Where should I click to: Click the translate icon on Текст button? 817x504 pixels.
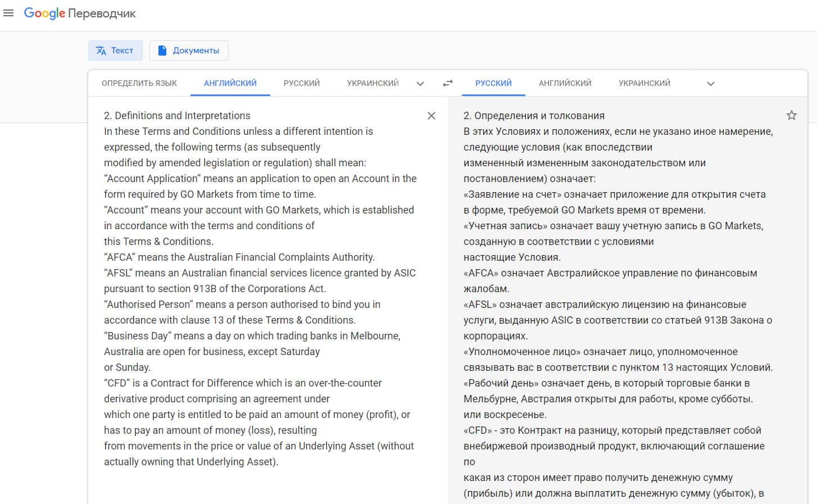[x=101, y=51]
